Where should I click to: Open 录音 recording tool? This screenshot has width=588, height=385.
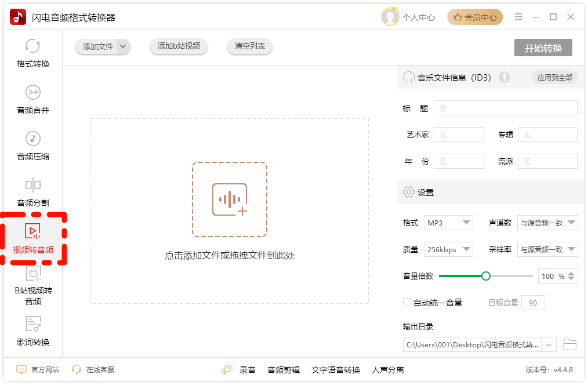click(x=248, y=369)
